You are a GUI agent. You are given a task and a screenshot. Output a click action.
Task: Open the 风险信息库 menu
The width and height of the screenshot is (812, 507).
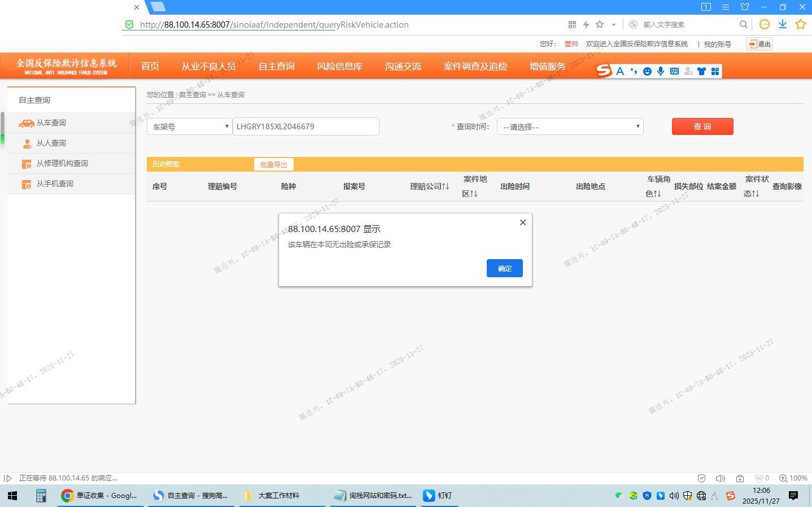(339, 66)
